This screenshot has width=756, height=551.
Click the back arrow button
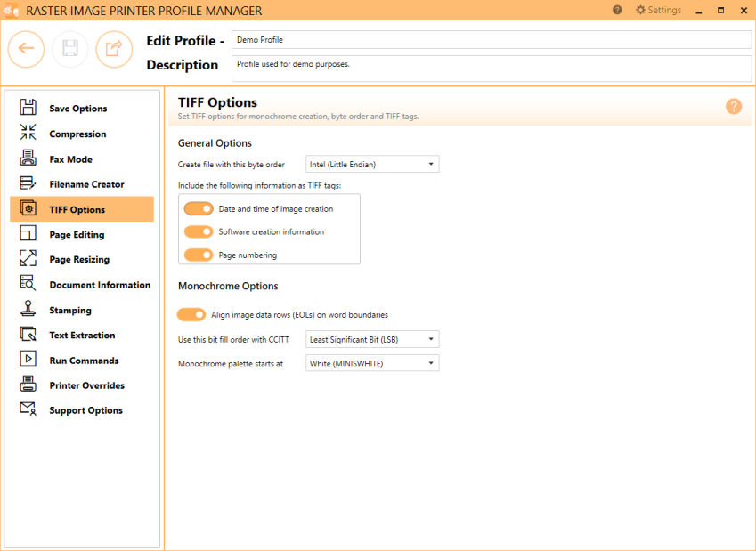[x=26, y=49]
